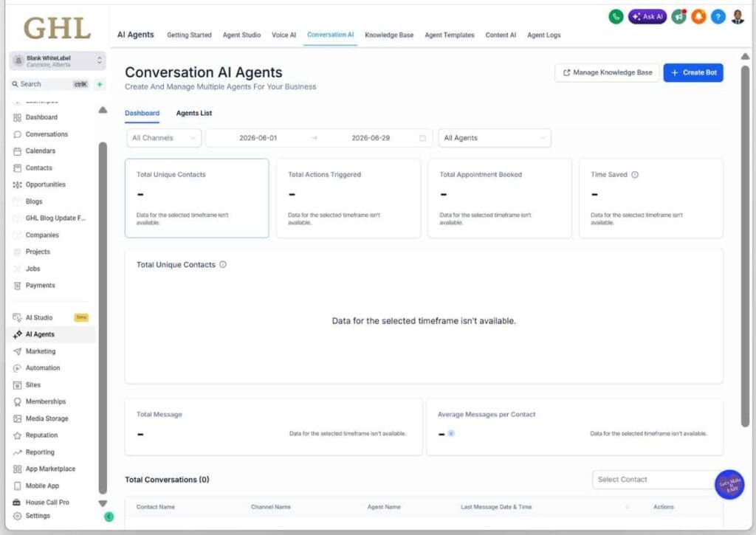756x535 pixels.
Task: Click the start date 2026-06-01 field
Action: tap(258, 138)
